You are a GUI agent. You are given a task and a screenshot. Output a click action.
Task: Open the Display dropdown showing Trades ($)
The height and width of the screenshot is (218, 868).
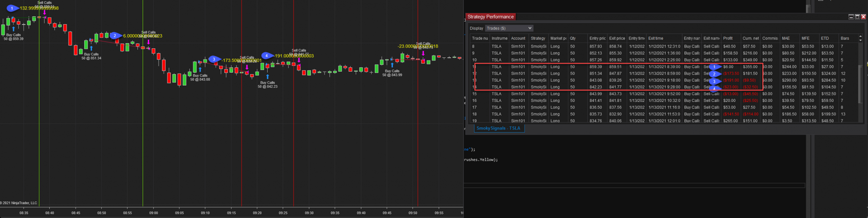click(509, 28)
